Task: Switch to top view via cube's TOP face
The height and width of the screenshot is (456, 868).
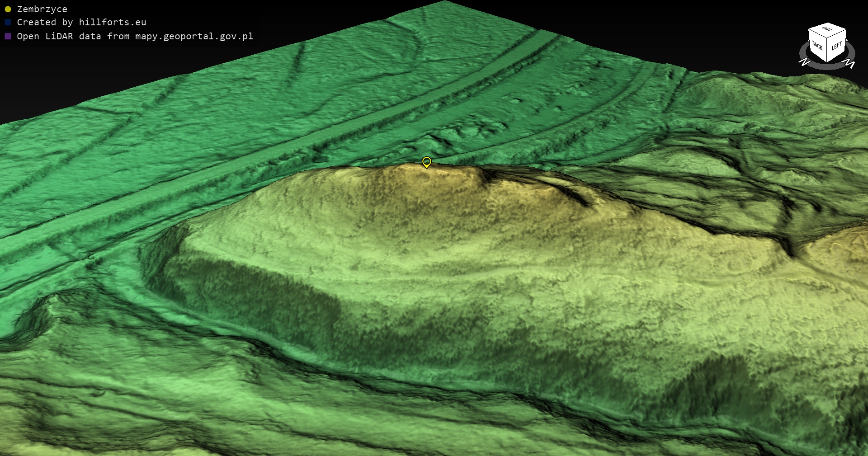Action: (827, 30)
